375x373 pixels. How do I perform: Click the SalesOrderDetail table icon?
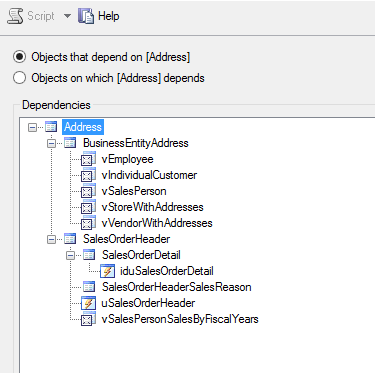click(89, 255)
